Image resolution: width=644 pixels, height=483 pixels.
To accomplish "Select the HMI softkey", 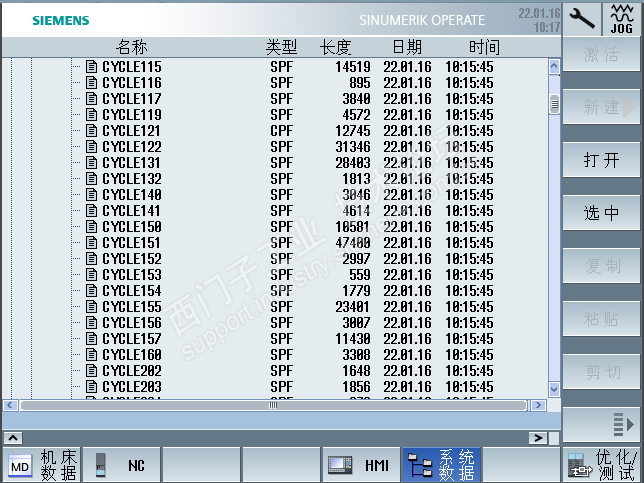I will 361,465.
